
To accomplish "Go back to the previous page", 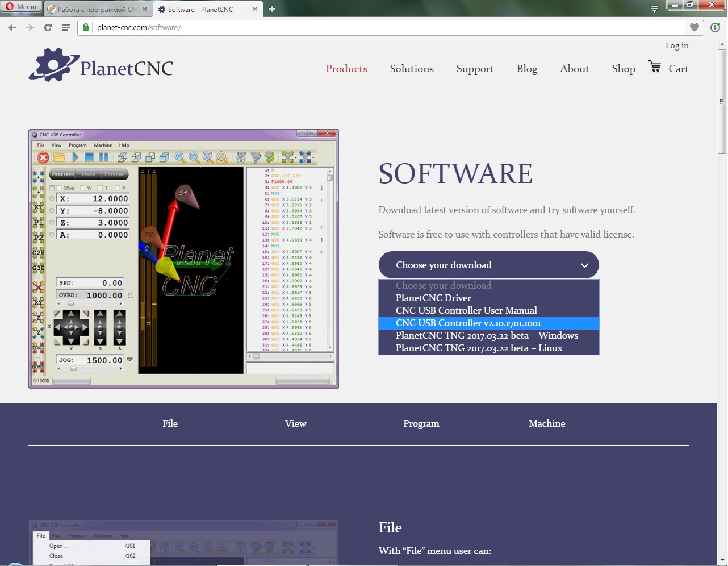I will pyautogui.click(x=12, y=27).
